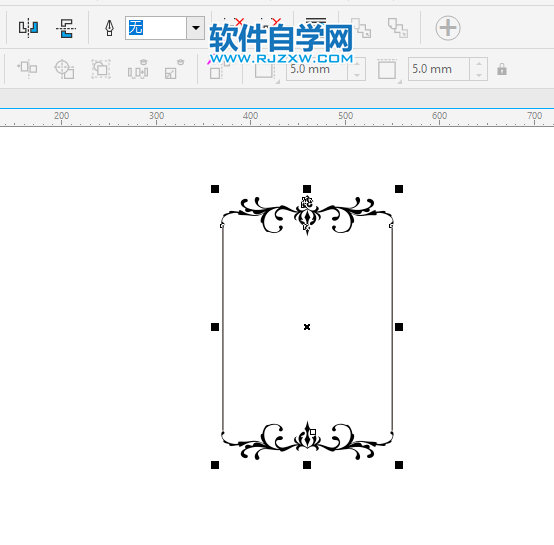Click the outline width field showing 无
The width and height of the screenshot is (554, 545).
(x=156, y=28)
